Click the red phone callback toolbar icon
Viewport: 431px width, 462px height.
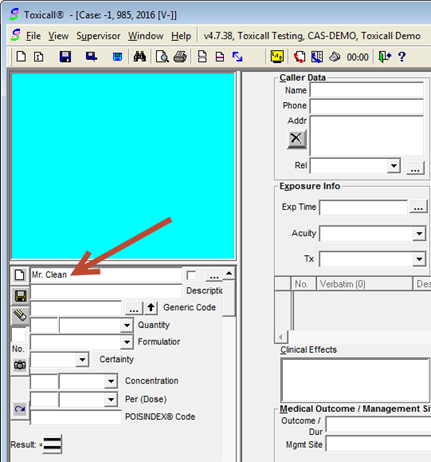click(299, 57)
